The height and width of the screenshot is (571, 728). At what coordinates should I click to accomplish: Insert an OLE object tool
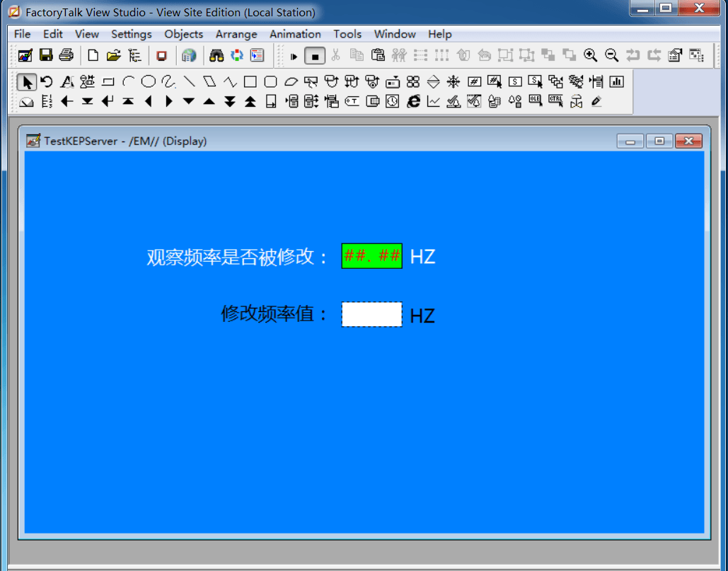(536, 100)
